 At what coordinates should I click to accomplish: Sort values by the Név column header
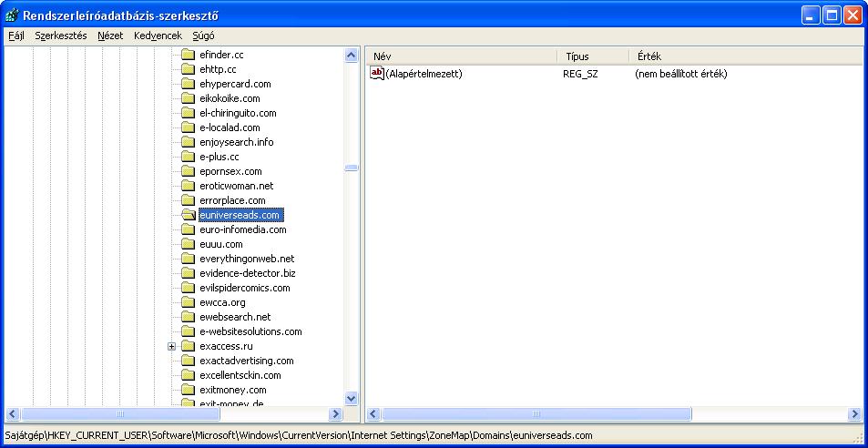pos(460,56)
